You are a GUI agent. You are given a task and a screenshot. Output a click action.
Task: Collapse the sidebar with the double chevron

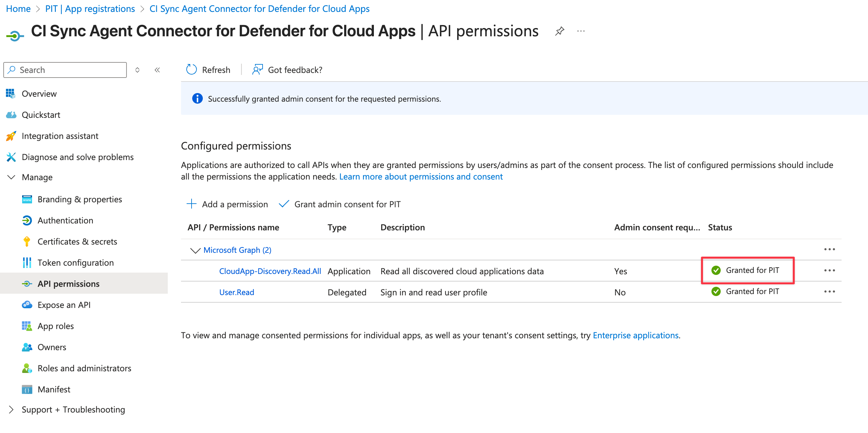157,70
